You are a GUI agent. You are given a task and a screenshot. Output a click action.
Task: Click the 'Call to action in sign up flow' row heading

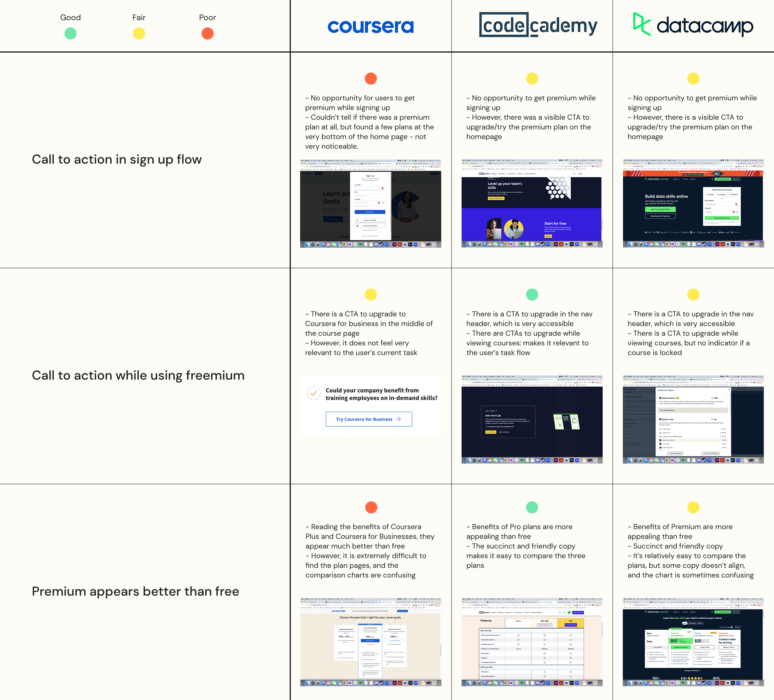pyautogui.click(x=117, y=159)
